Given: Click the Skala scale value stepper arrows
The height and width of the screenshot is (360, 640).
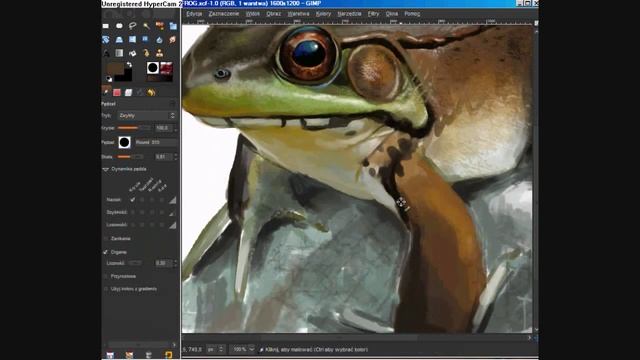Looking at the screenshot, I should point(176,157).
